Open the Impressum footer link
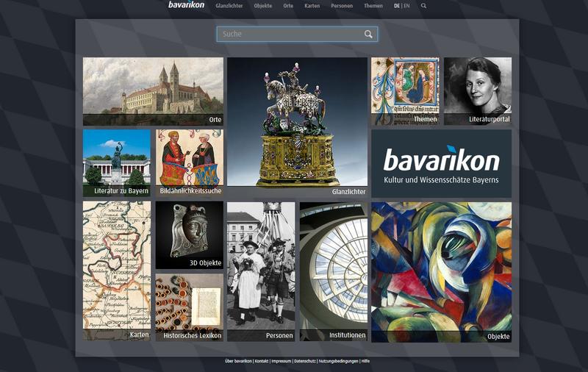 point(282,361)
